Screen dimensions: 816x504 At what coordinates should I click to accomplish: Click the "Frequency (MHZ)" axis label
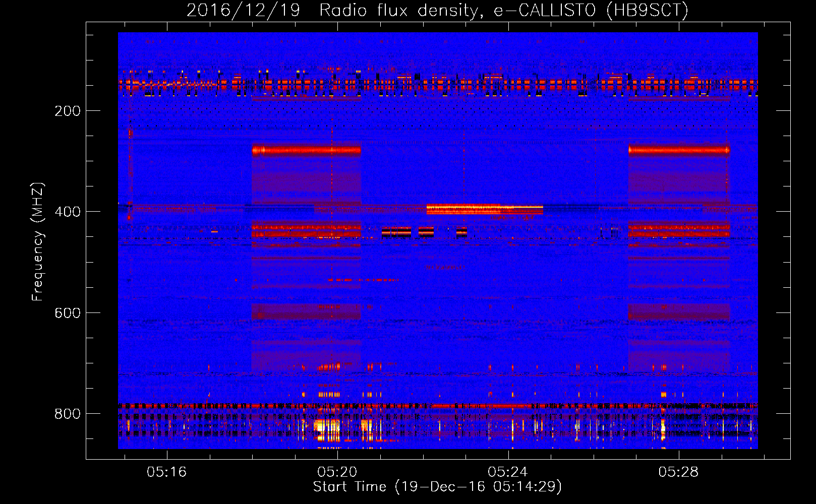pos(38,242)
